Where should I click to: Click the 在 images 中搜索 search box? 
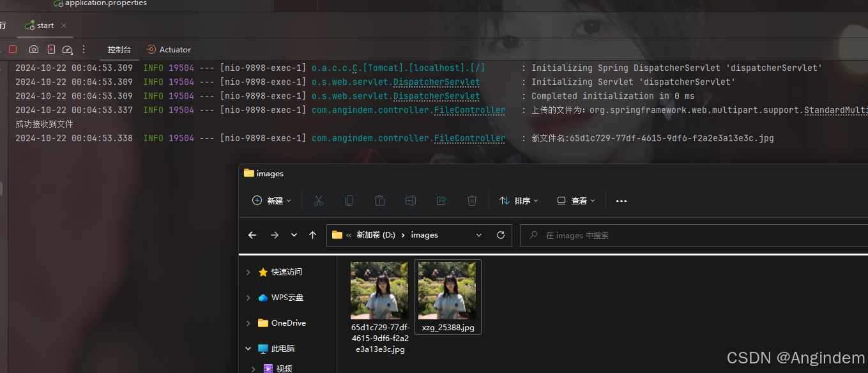point(694,235)
